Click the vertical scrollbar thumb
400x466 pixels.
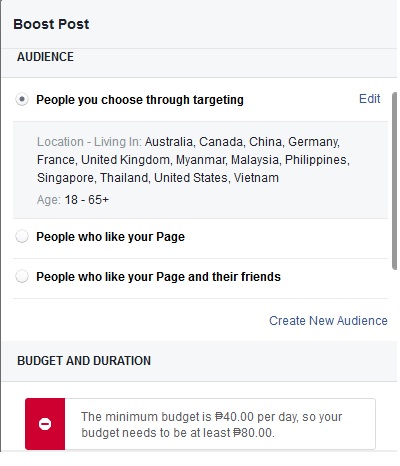[394, 181]
